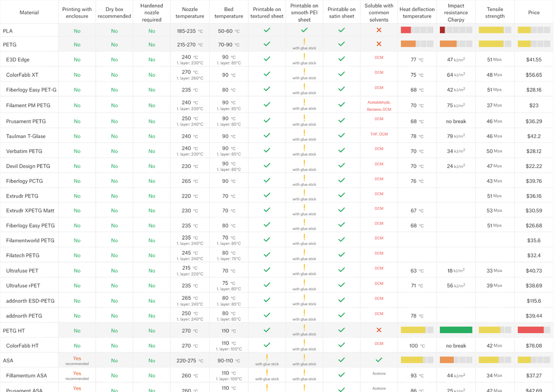Click the Heat deflection temperature column header
Image resolution: width=554 pixels, height=392 pixels.
point(417,12)
